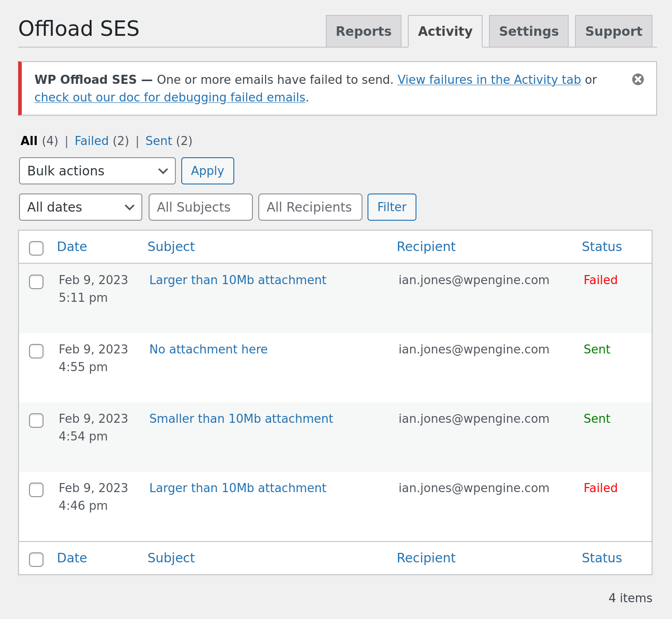This screenshot has height=619, width=672.
Task: Focus the All Subjects field
Action: tap(200, 207)
